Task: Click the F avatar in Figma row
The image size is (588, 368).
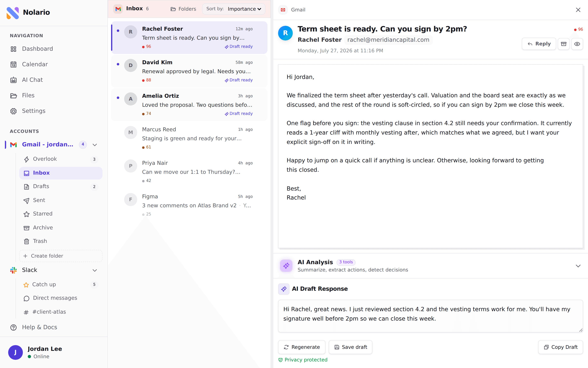Action: 131,200
